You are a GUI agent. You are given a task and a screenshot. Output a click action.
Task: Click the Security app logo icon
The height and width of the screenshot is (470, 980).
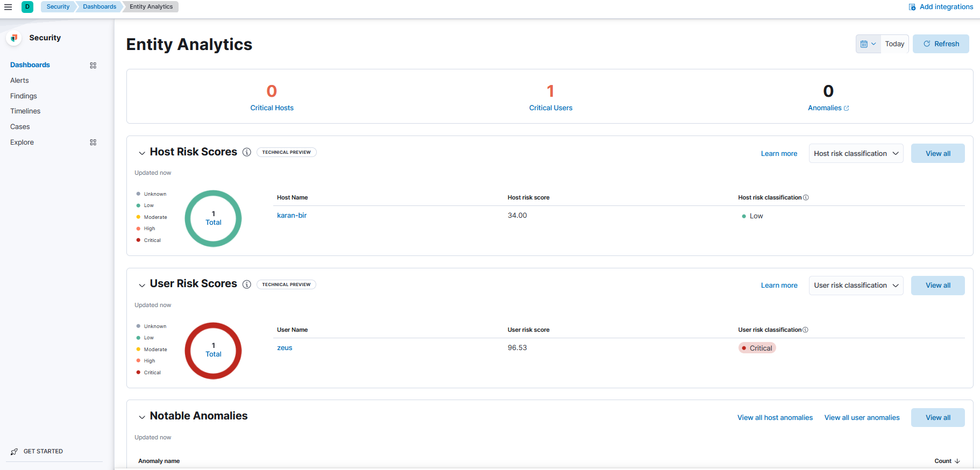(x=15, y=38)
